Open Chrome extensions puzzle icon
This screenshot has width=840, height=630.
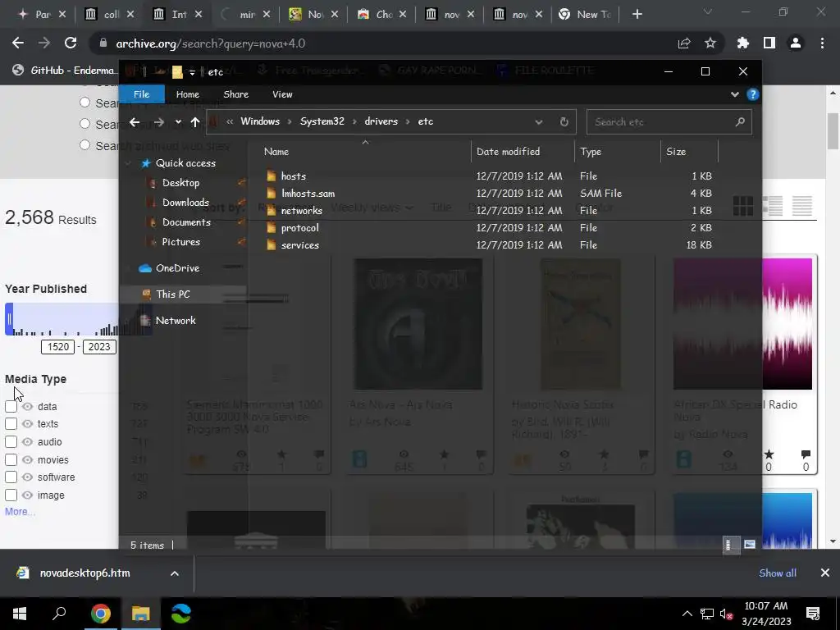pyautogui.click(x=743, y=43)
